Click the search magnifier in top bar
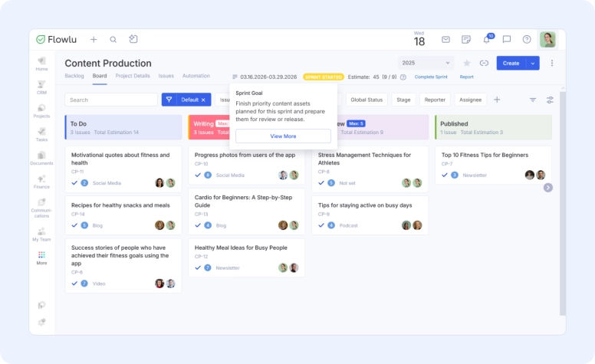 point(113,39)
